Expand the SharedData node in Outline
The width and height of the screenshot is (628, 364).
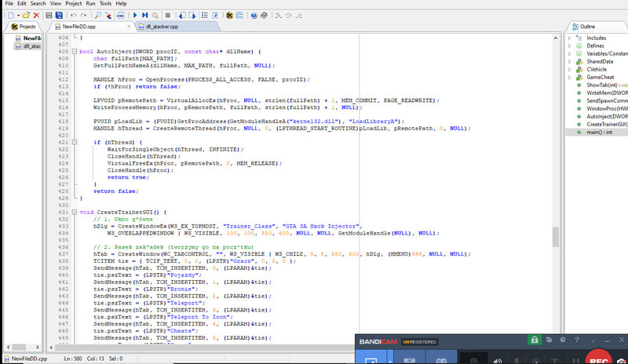click(x=569, y=61)
